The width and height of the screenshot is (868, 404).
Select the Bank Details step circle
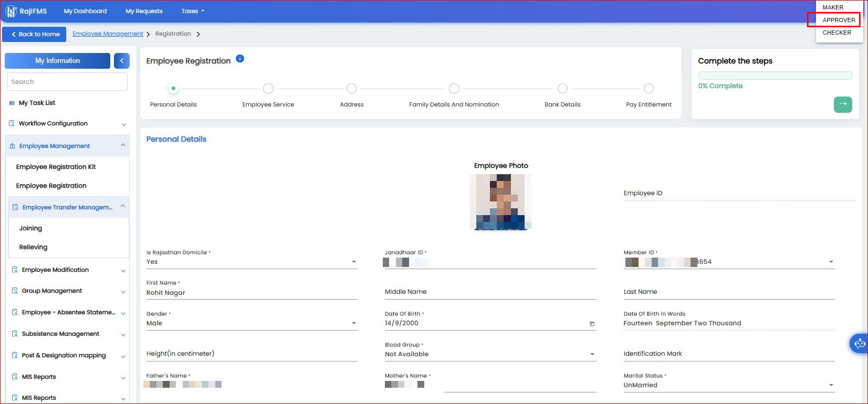click(x=562, y=88)
